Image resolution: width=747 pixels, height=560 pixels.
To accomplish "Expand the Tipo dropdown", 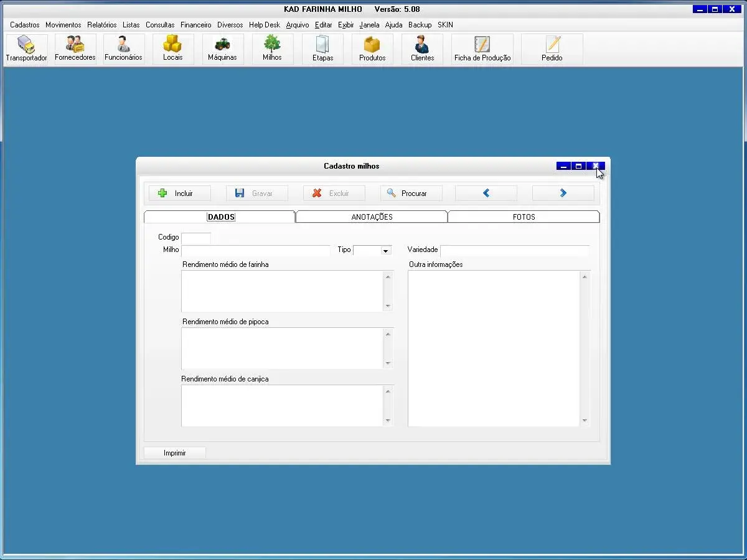I will [x=386, y=250].
